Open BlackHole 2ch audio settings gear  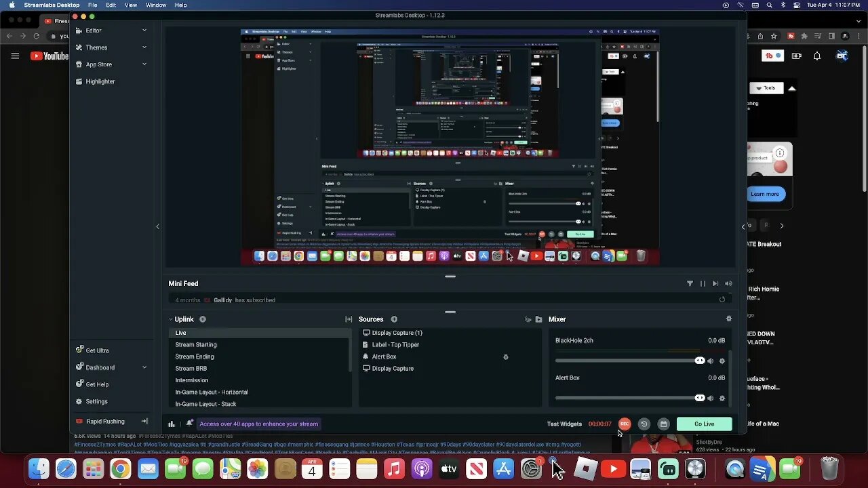pyautogui.click(x=722, y=361)
